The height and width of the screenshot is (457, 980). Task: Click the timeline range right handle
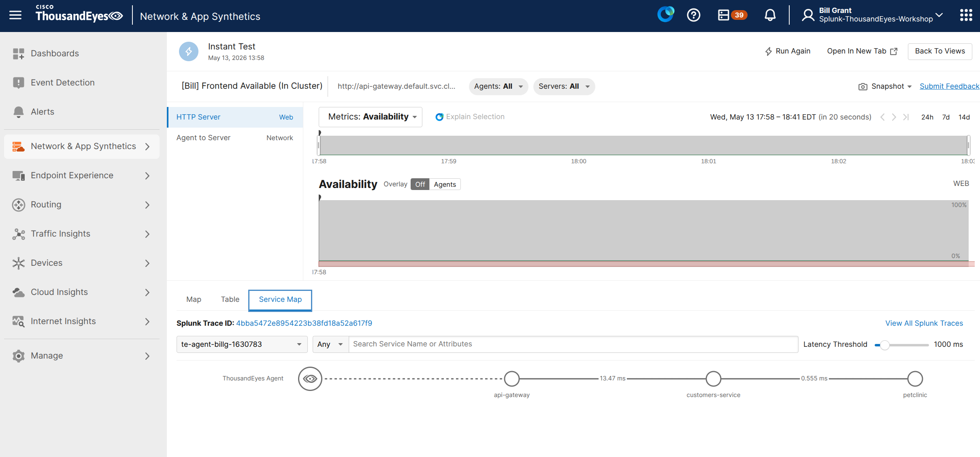(x=968, y=145)
